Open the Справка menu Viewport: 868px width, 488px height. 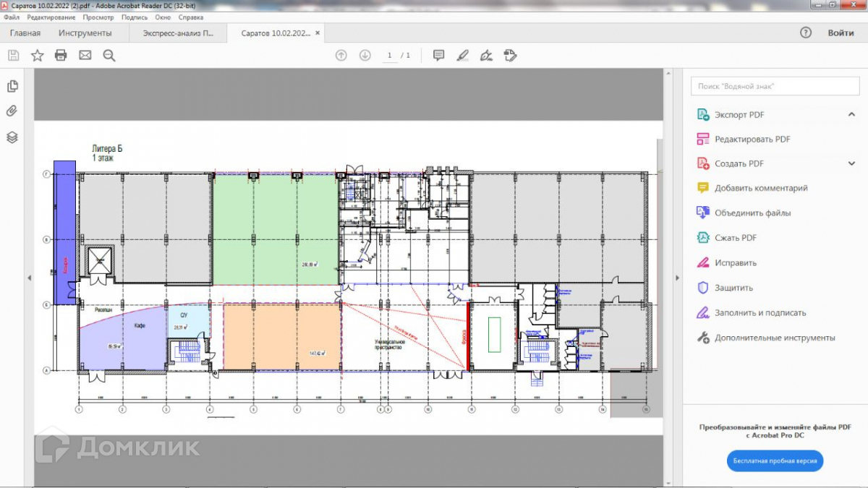click(x=190, y=17)
